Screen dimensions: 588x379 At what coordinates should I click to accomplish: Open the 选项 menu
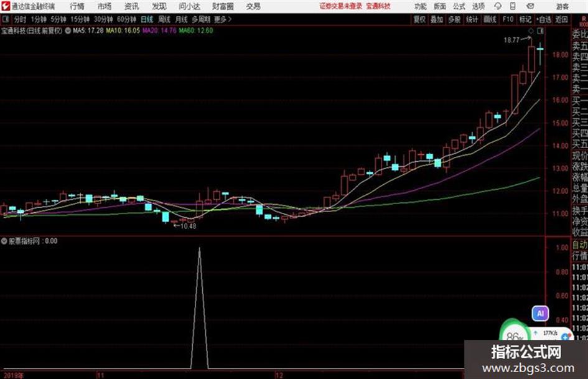478,6
